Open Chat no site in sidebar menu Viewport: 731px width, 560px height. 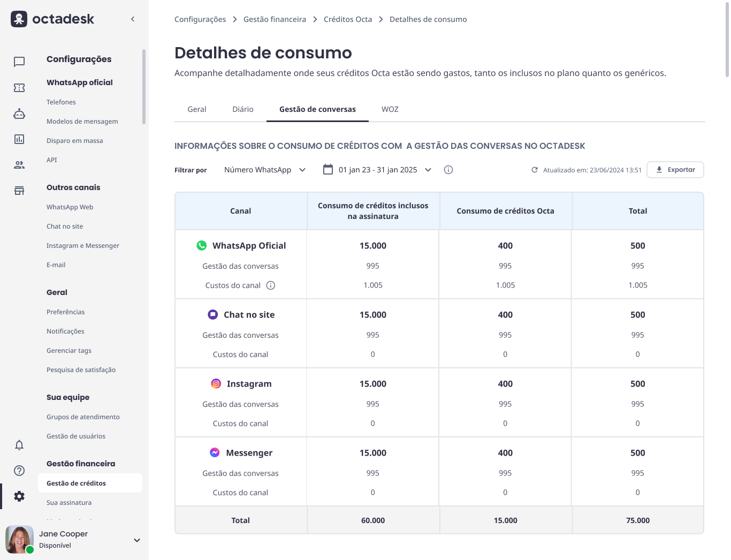pyautogui.click(x=65, y=226)
